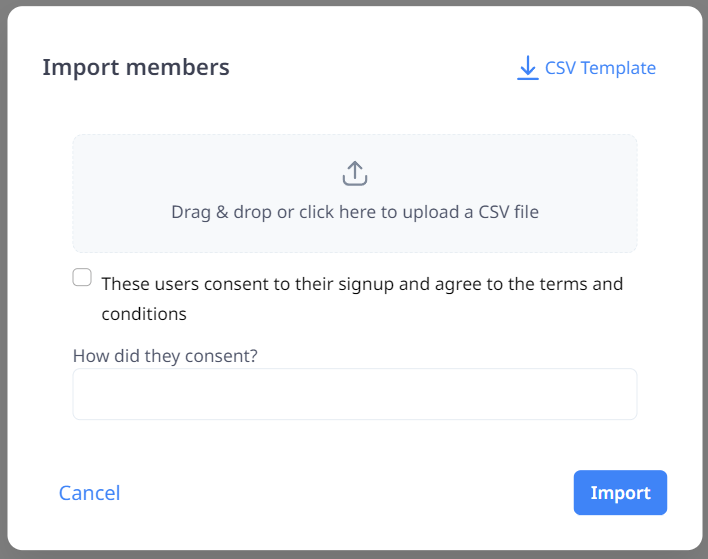Image resolution: width=708 pixels, height=559 pixels.
Task: Cancel the member import dialog
Action: 89,493
